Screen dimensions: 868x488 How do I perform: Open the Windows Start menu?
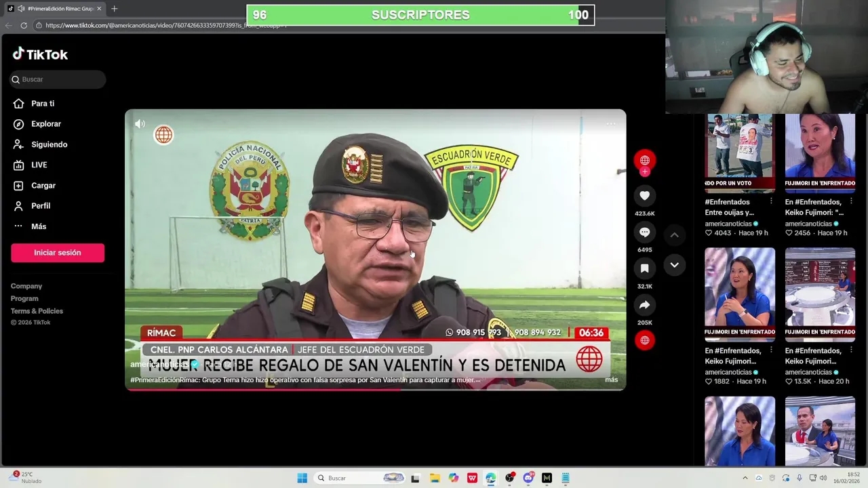click(x=302, y=478)
